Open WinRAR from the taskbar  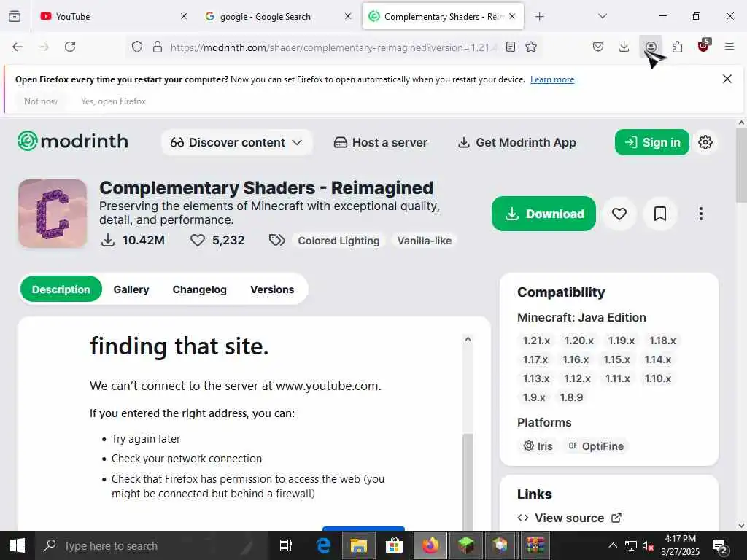535,545
